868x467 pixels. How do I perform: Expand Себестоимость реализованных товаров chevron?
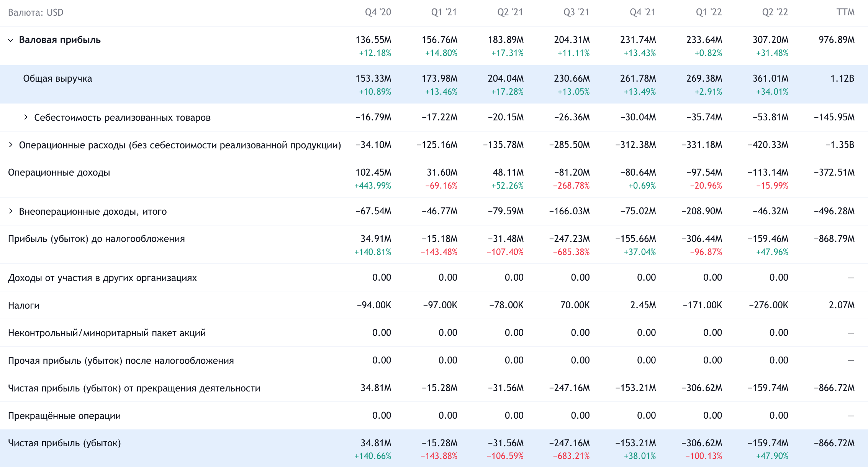(x=26, y=117)
